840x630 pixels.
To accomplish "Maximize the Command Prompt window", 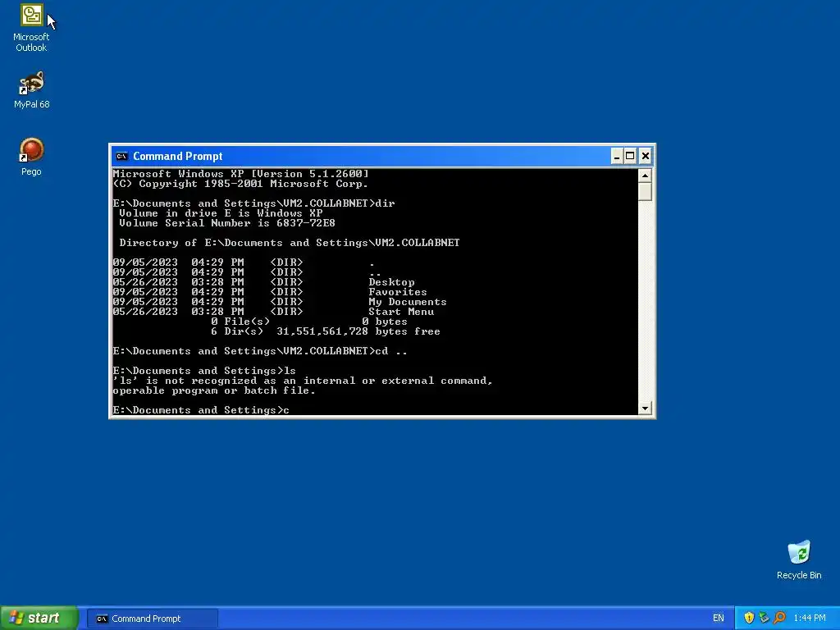I will click(x=631, y=157).
